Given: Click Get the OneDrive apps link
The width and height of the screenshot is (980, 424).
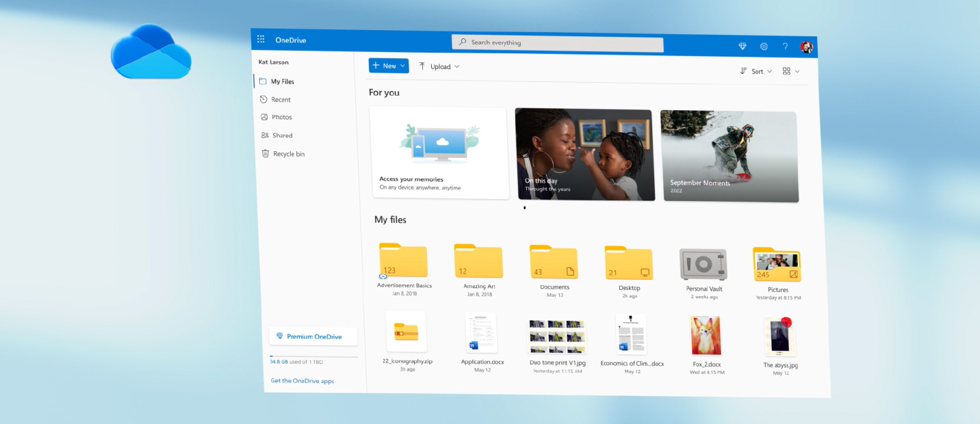Looking at the screenshot, I should tap(302, 381).
